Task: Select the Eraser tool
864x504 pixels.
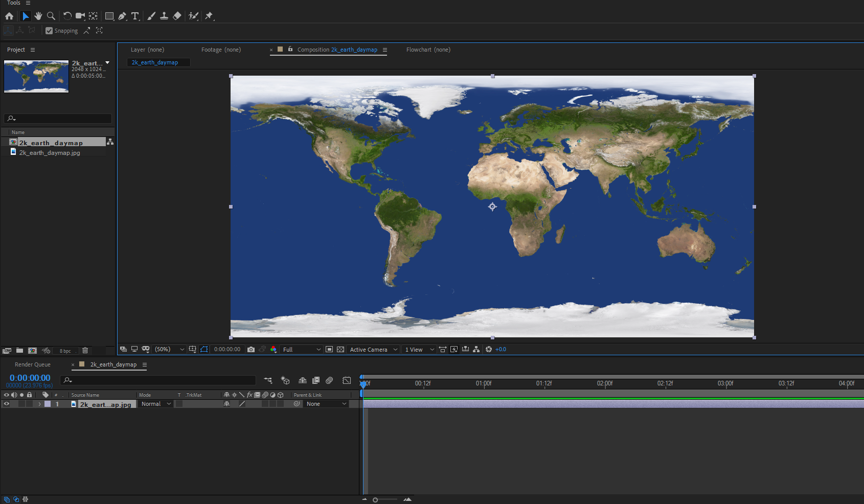Action: (177, 16)
